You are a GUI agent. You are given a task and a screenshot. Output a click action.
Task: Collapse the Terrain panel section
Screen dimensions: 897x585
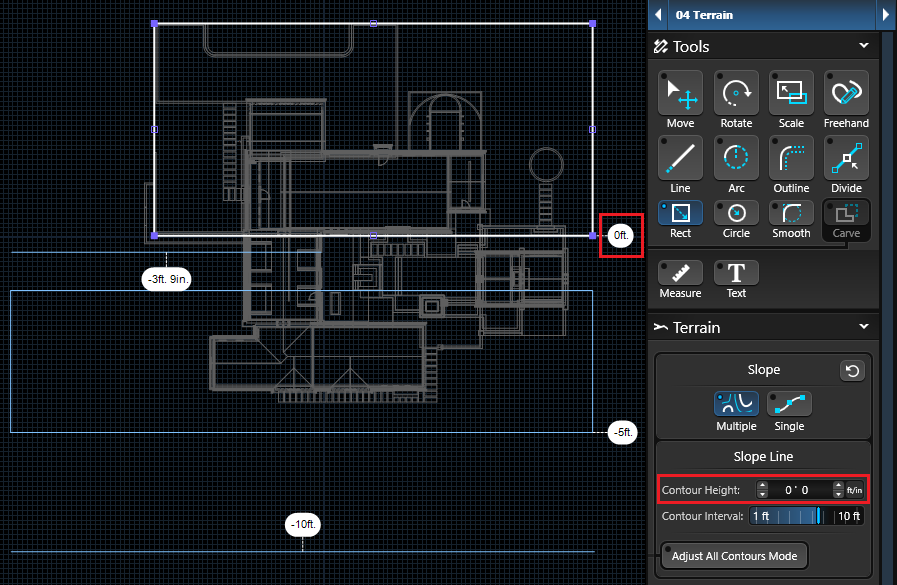(864, 327)
